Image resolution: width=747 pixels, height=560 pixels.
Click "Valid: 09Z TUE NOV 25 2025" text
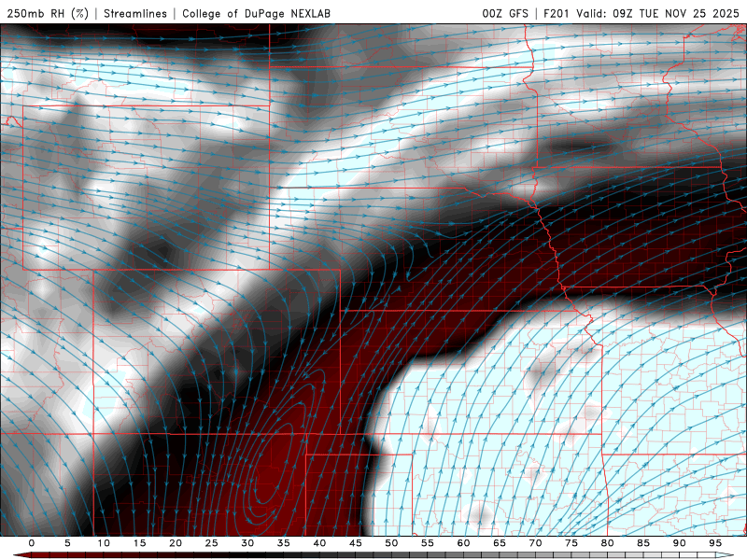[657, 13]
